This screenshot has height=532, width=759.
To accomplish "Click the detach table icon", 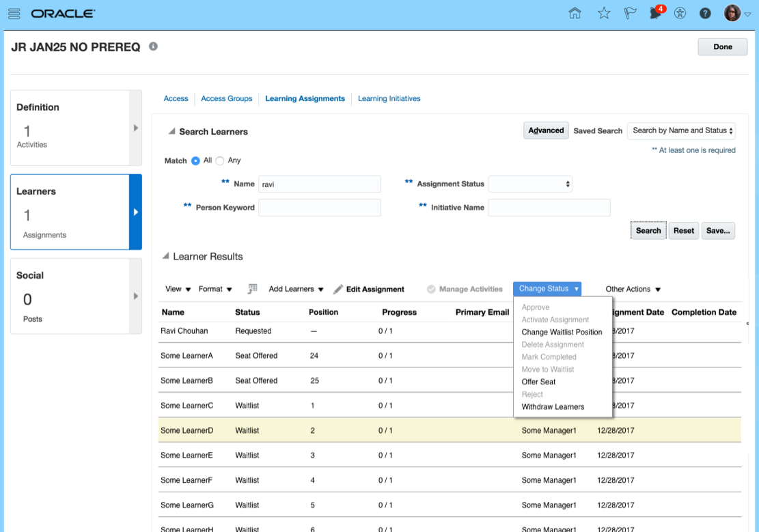I will tap(252, 289).
